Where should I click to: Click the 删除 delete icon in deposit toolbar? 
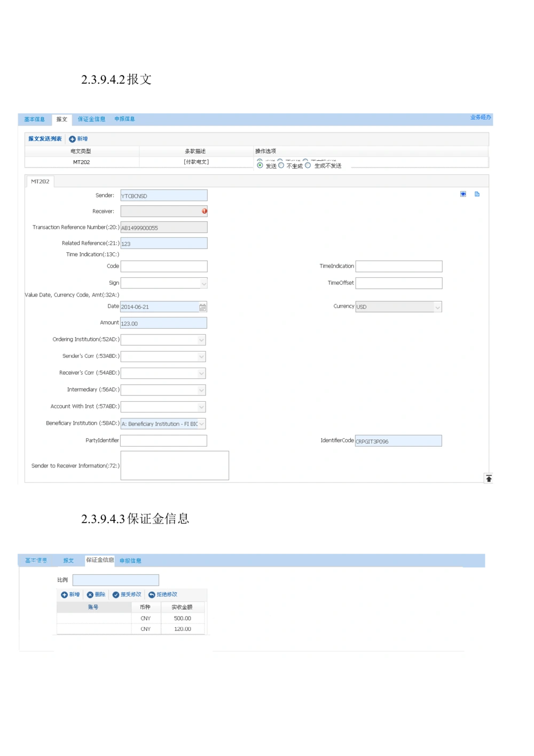coord(90,595)
